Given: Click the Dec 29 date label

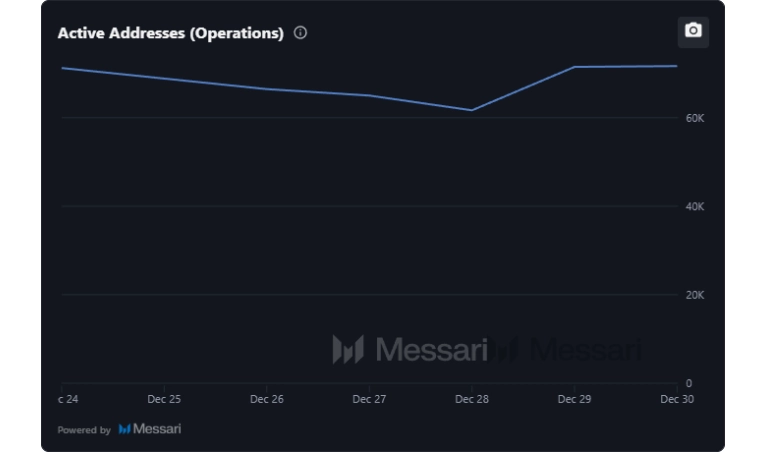Looking at the screenshot, I should [574, 399].
